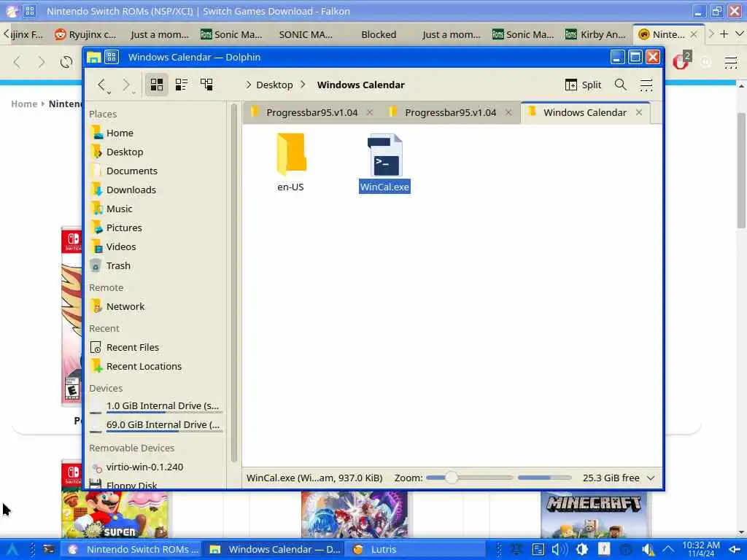
Task: Open the 1.0 GiB Internal Drive
Action: click(x=157, y=405)
